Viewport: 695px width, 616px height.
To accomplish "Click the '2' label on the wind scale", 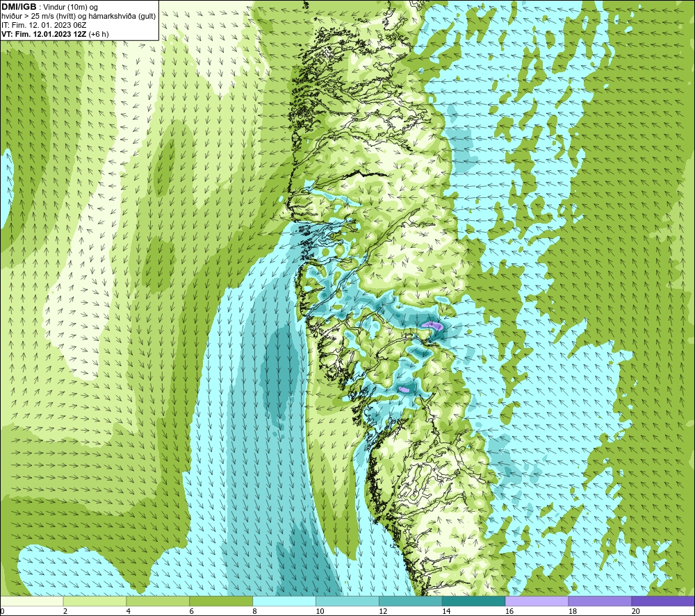I will pos(65,611).
